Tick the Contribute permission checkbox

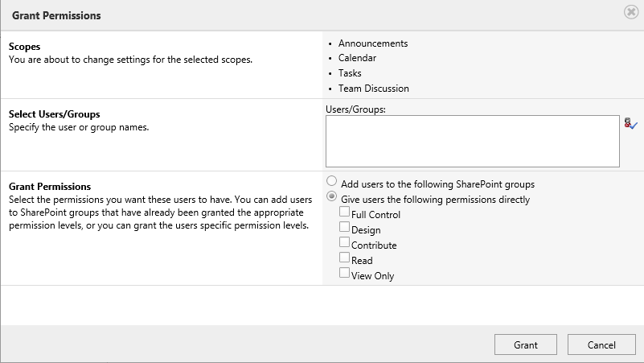[344, 241]
